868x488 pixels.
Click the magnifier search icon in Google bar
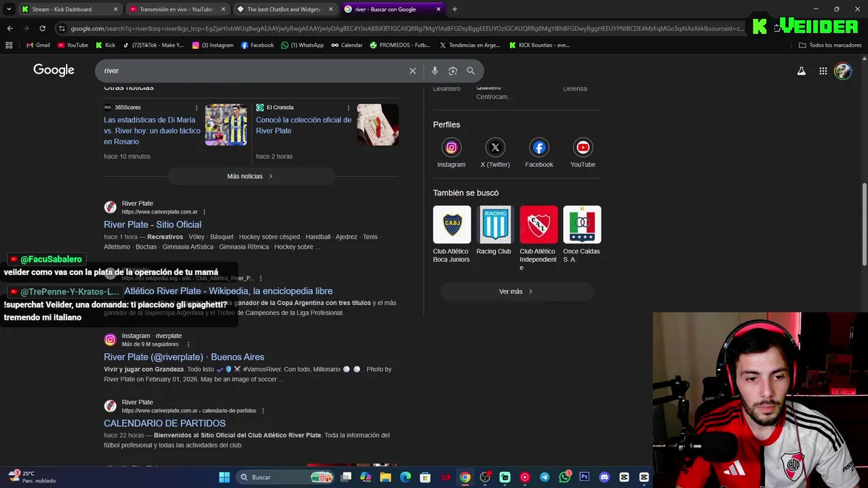[471, 70]
